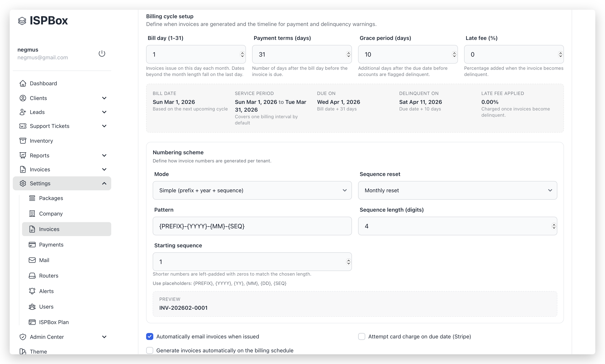Go to Payments settings
Image resolution: width=605 pixels, height=364 pixels.
(x=51, y=245)
